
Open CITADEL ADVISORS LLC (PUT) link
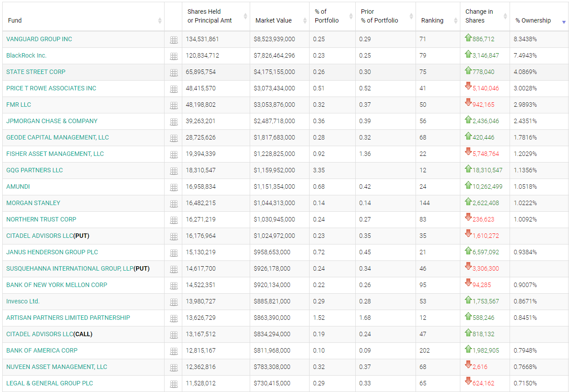click(x=39, y=236)
